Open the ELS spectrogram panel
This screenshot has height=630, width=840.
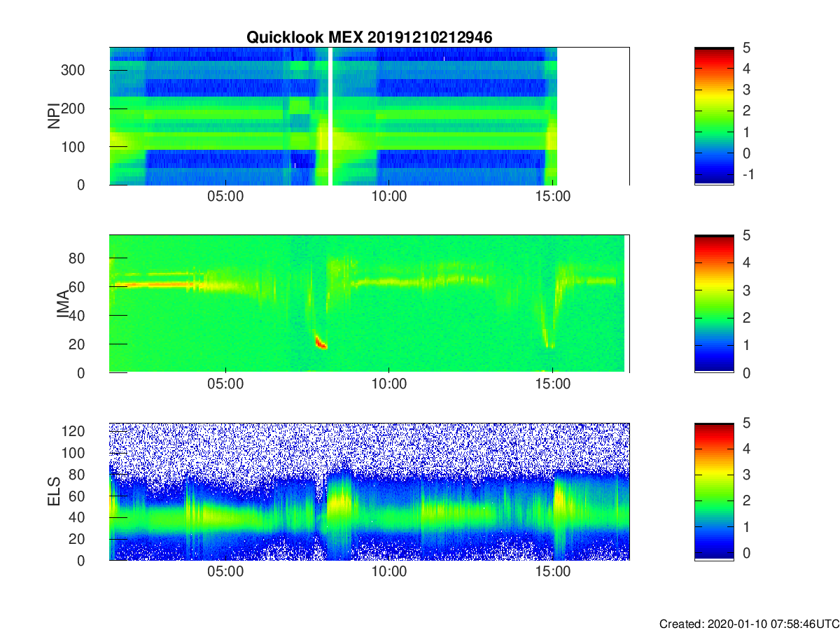tap(369, 491)
